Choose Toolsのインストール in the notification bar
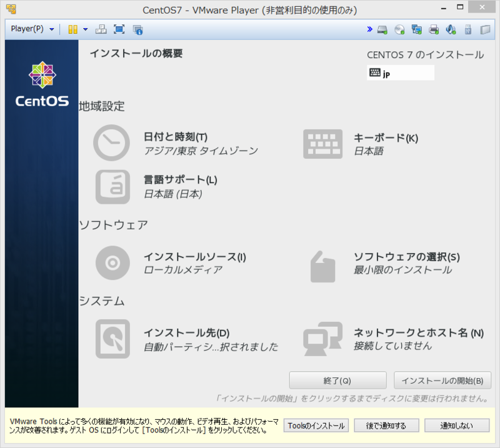This screenshot has width=500, height=448. coord(316,425)
